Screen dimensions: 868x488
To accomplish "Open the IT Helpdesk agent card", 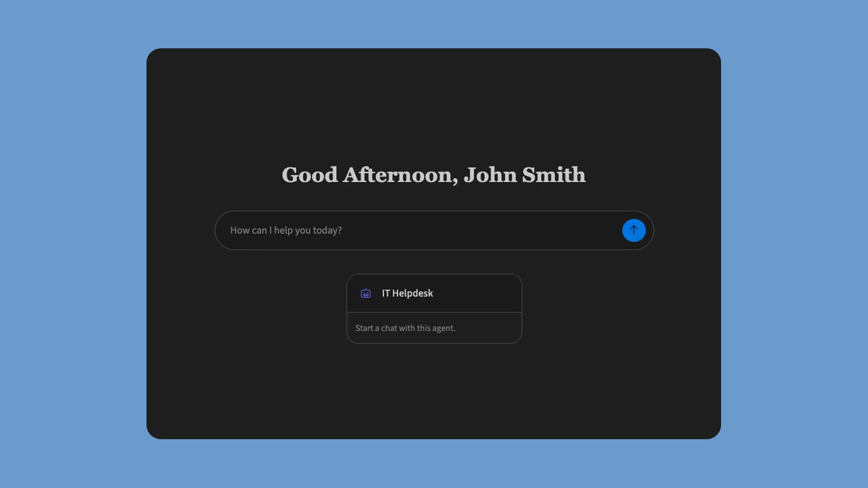I will coord(434,309).
